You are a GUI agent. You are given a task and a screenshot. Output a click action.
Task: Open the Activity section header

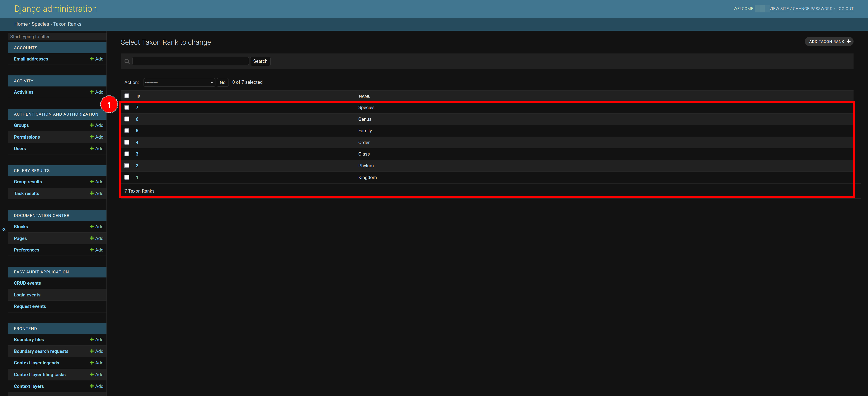pyautogui.click(x=24, y=81)
